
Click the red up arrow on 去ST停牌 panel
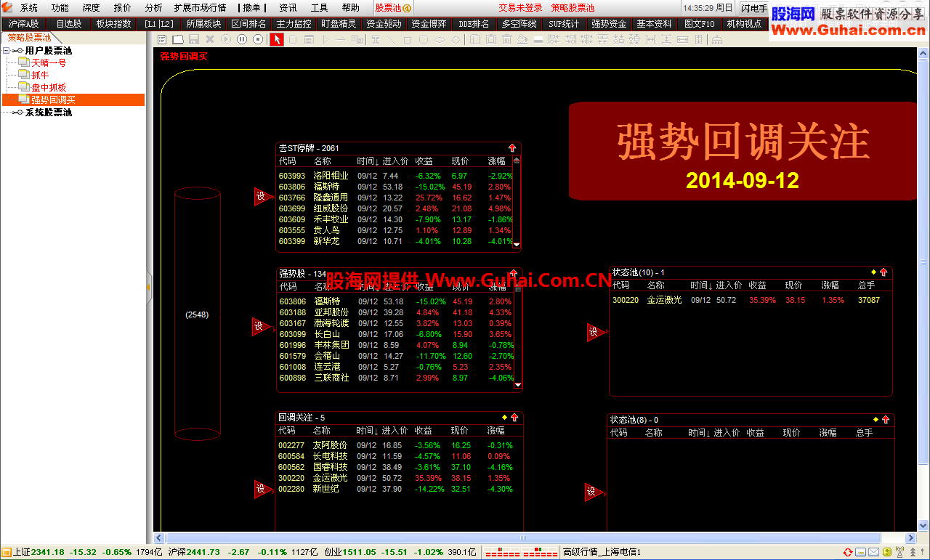[512, 147]
